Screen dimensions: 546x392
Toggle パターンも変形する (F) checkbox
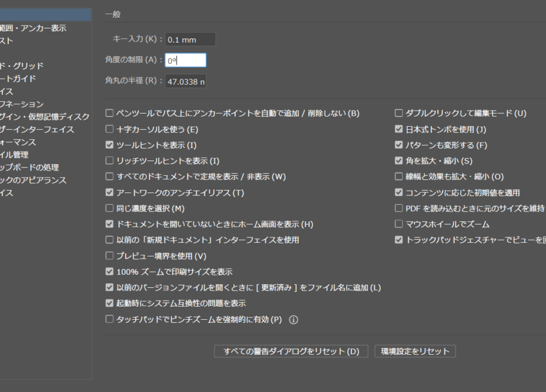click(399, 144)
